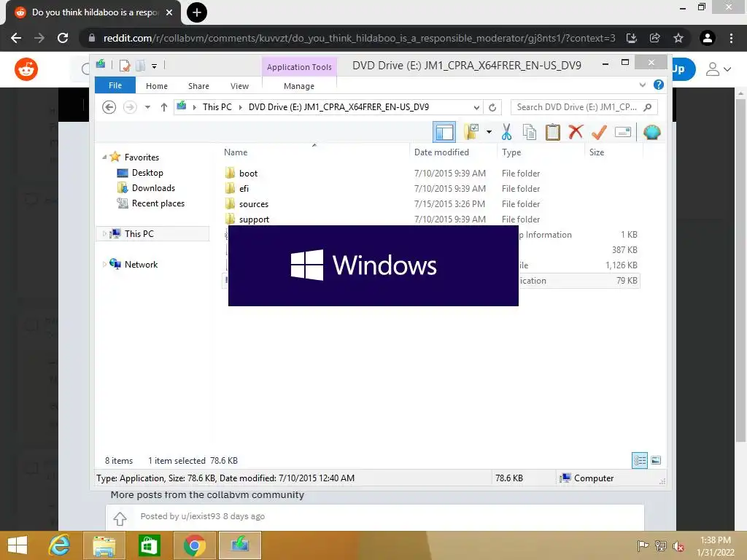Viewport: 747px width, 560px height.
Task: Toggle the navigation pane layout icon
Action: pyautogui.click(x=444, y=132)
